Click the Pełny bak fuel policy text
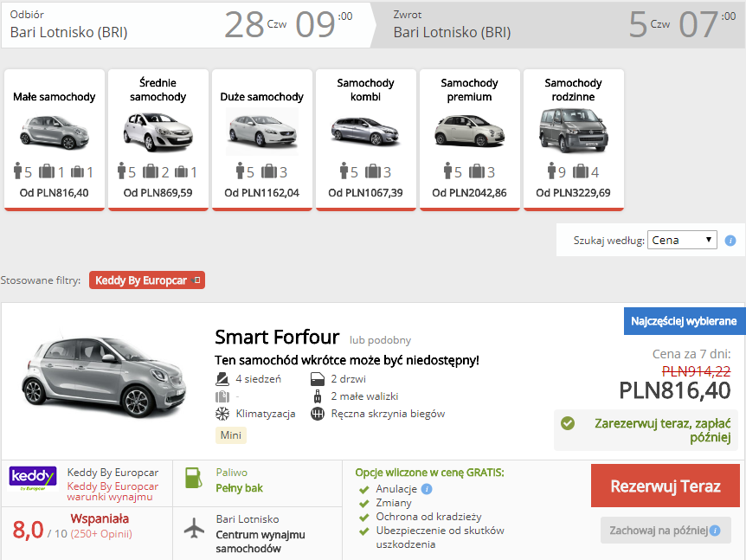This screenshot has width=746, height=560. tap(240, 488)
